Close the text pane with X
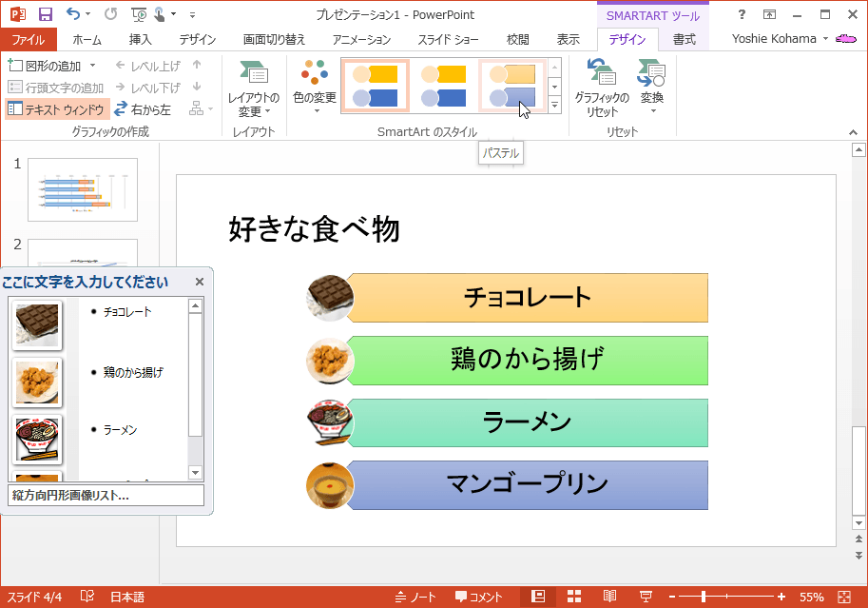This screenshot has width=868, height=608. click(x=200, y=282)
